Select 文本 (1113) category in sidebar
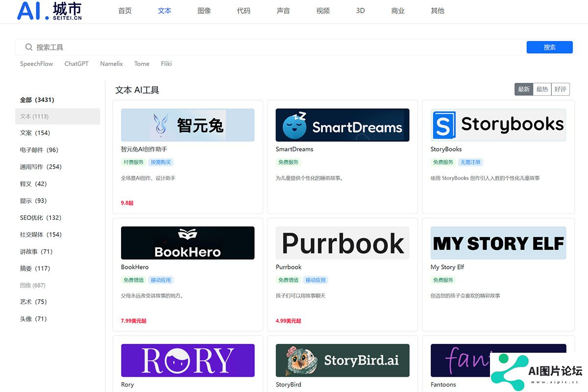This screenshot has height=392, width=588. [58, 116]
